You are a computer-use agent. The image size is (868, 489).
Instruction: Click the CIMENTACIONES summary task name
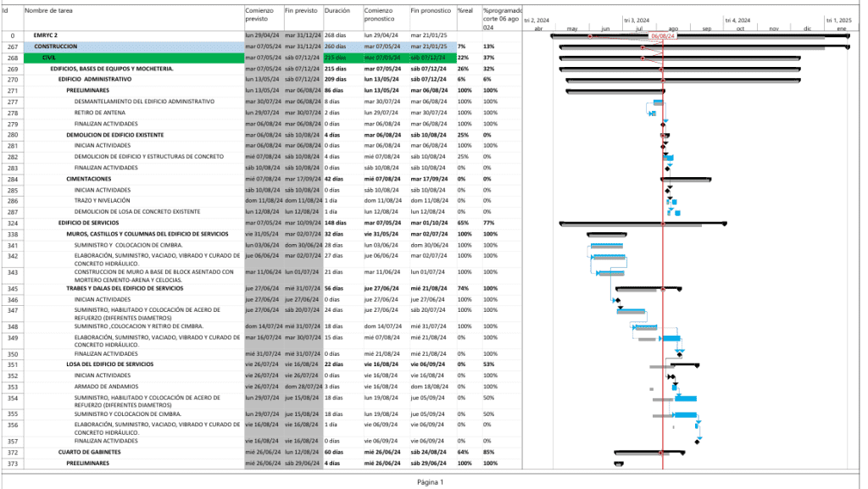pos(89,179)
